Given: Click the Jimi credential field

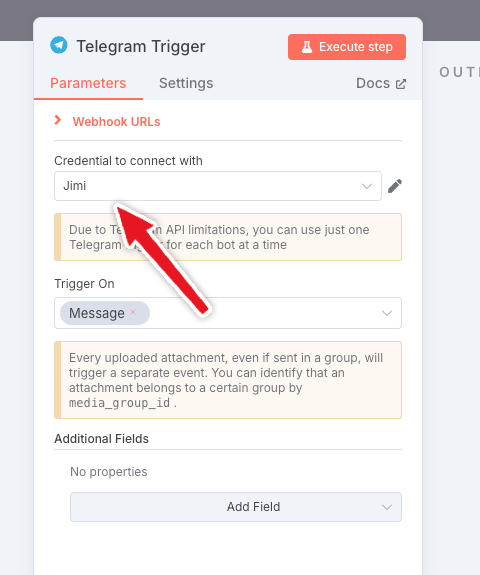Looking at the screenshot, I should (x=218, y=186).
